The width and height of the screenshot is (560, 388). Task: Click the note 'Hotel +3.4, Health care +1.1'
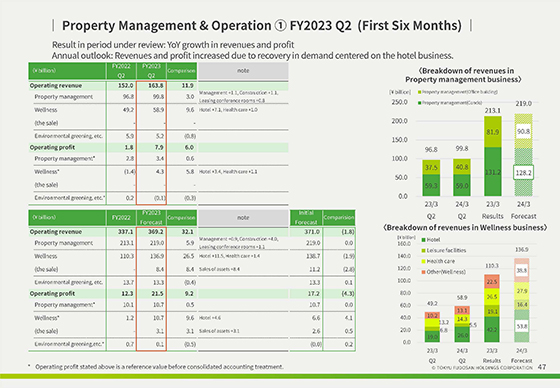tap(228, 172)
